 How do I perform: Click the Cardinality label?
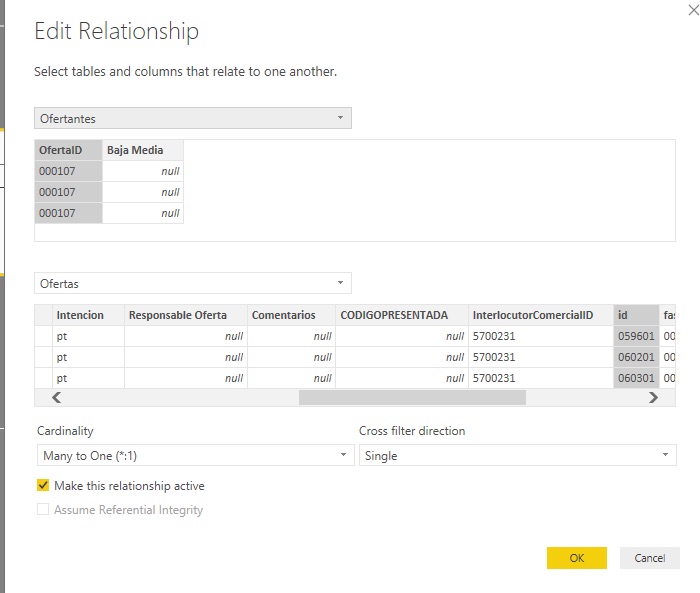(x=65, y=431)
